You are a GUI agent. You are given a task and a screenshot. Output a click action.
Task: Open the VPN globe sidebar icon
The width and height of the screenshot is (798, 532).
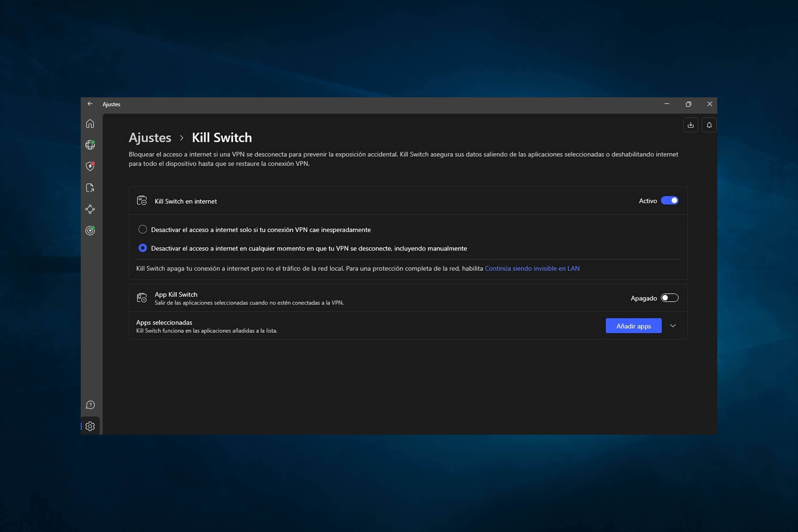point(90,145)
